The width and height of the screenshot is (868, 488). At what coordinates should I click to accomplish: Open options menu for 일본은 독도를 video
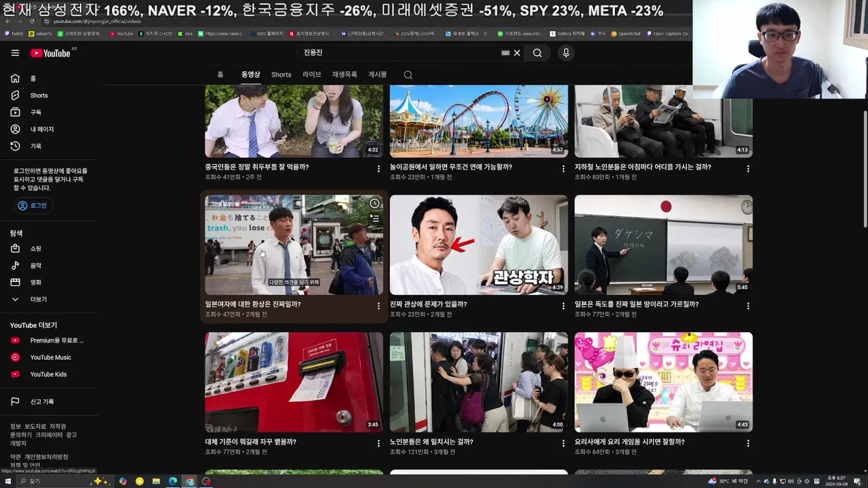pyautogui.click(x=748, y=306)
